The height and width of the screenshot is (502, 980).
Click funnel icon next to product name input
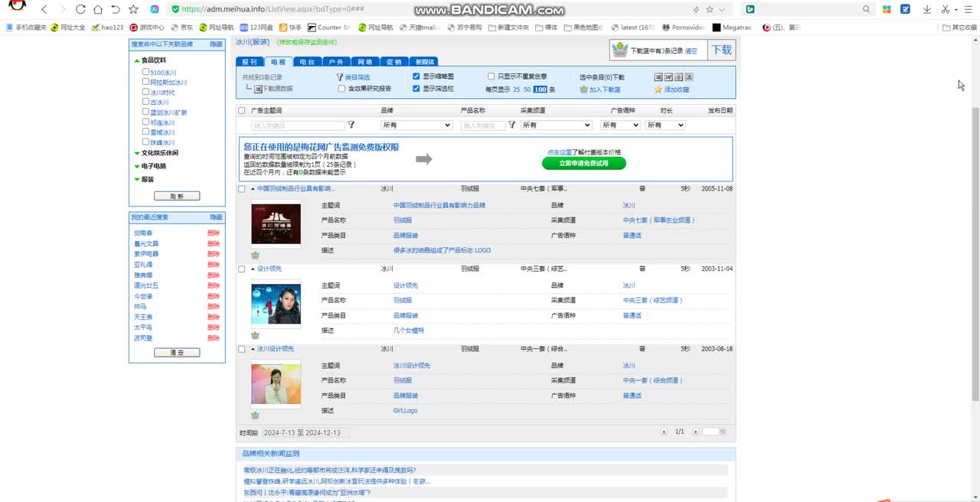point(512,125)
